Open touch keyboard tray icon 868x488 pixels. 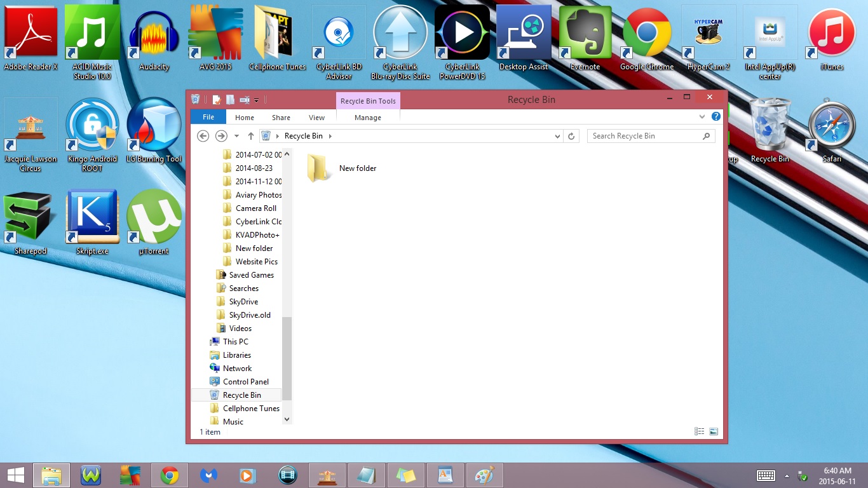pos(766,476)
